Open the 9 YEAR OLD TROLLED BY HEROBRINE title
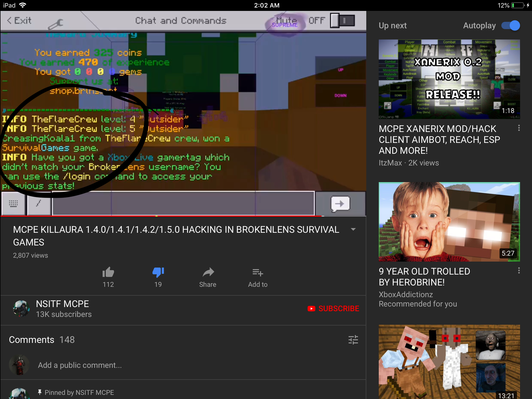This screenshot has width=532, height=399. (x=424, y=277)
